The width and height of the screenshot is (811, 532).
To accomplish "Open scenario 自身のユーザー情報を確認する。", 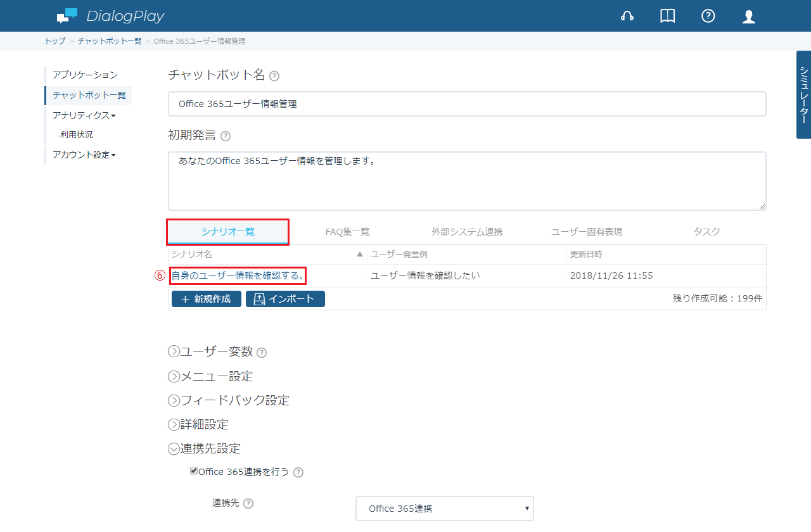I will click(x=238, y=275).
